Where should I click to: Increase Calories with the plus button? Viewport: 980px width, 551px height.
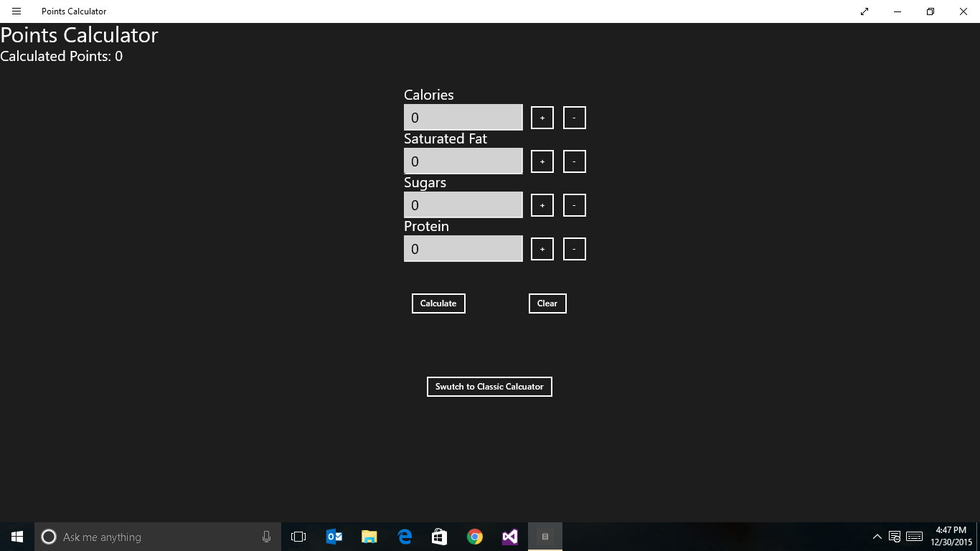542,118
